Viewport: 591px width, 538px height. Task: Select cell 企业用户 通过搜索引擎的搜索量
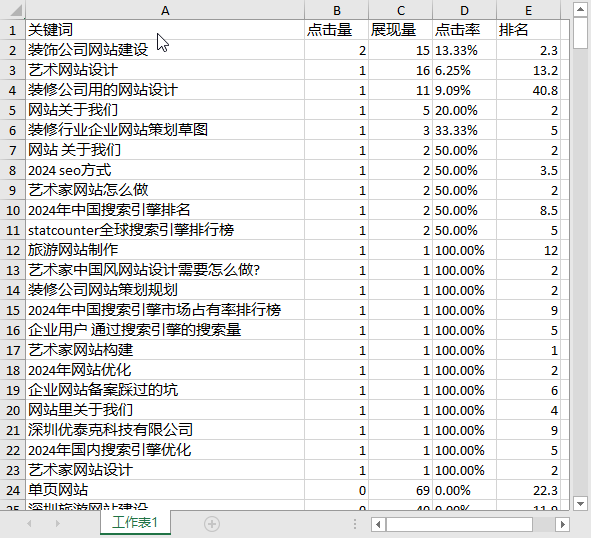[165, 330]
